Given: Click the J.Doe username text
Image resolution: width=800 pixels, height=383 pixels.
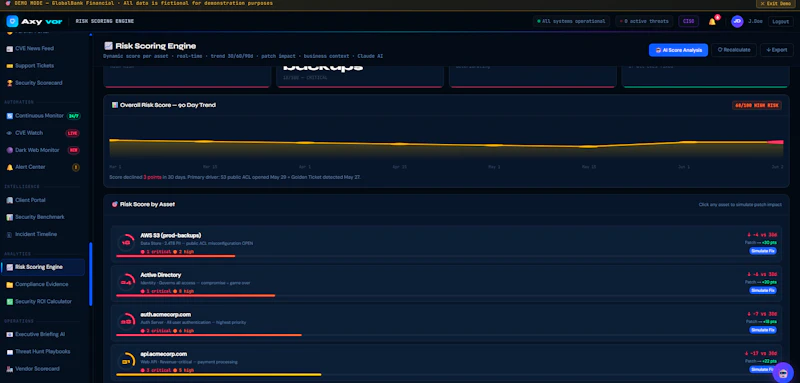Looking at the screenshot, I should coord(756,21).
